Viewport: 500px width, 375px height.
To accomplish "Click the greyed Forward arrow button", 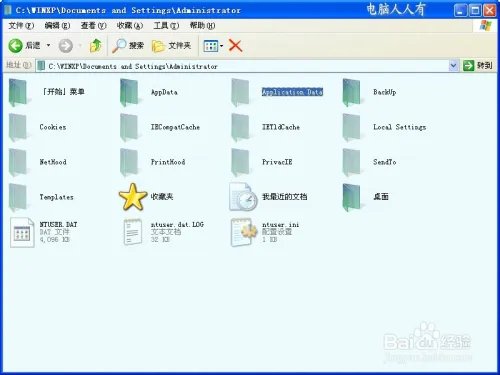I will (x=66, y=46).
